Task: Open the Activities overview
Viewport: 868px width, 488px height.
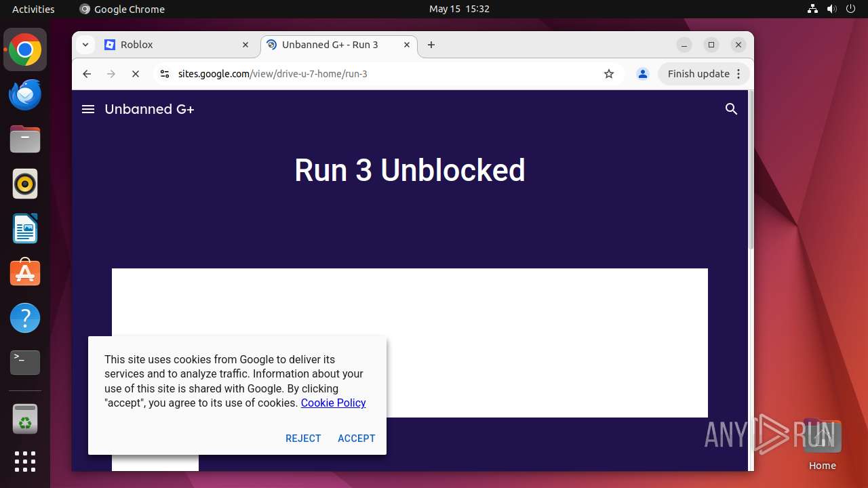Action: [33, 9]
